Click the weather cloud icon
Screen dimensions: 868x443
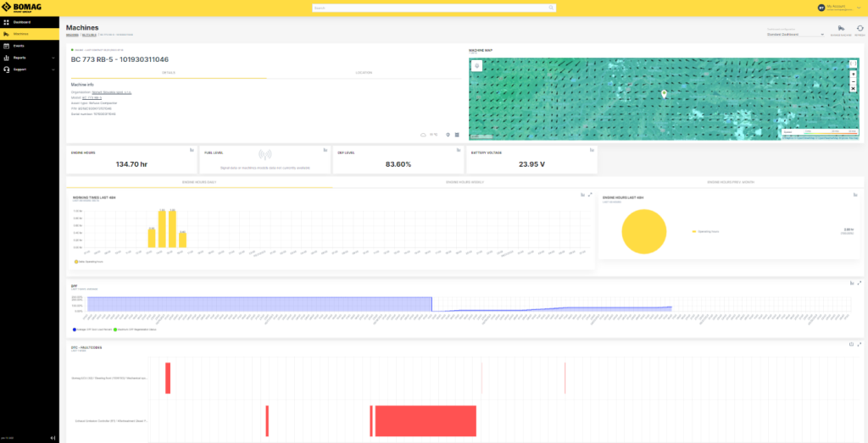coord(424,135)
